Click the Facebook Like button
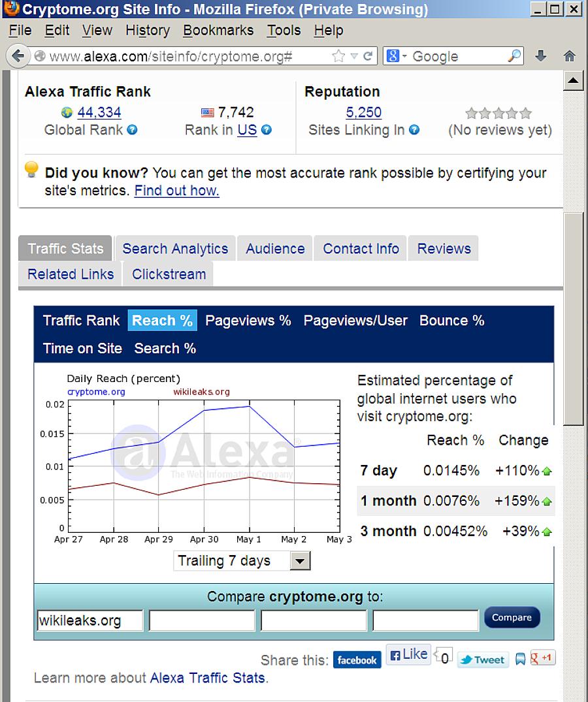588x702 pixels. click(x=408, y=655)
